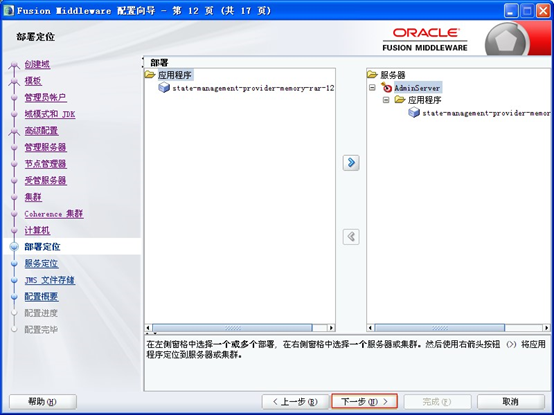Go to the 集群 step

tap(33, 197)
